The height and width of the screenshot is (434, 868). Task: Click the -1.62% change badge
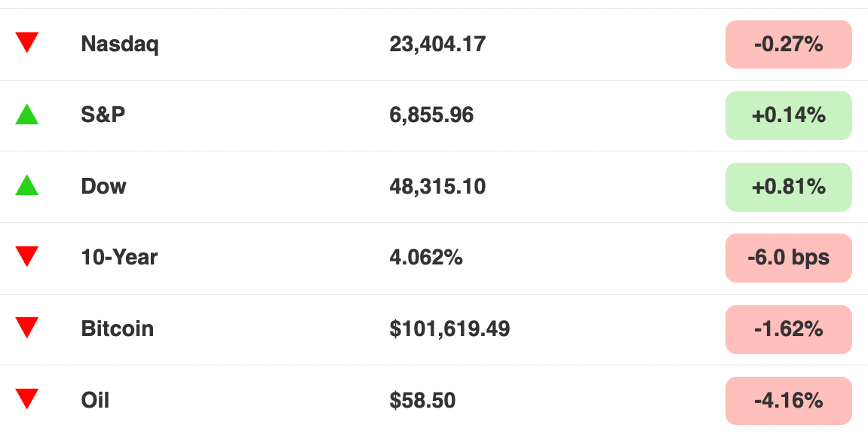788,329
